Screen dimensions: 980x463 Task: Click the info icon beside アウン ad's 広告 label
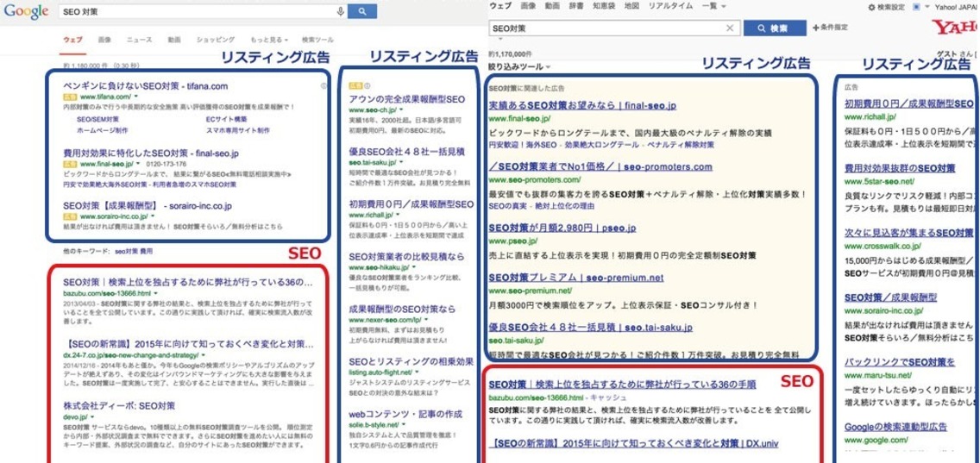click(367, 86)
